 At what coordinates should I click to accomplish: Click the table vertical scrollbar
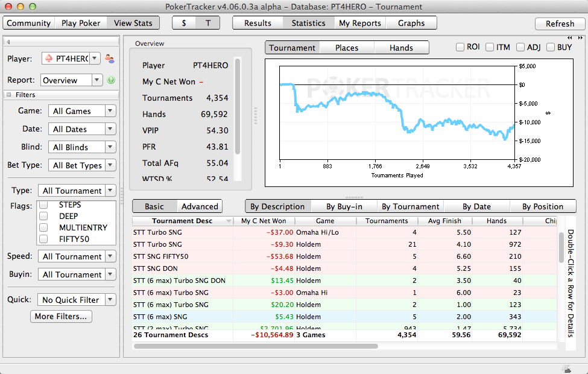tap(561, 247)
